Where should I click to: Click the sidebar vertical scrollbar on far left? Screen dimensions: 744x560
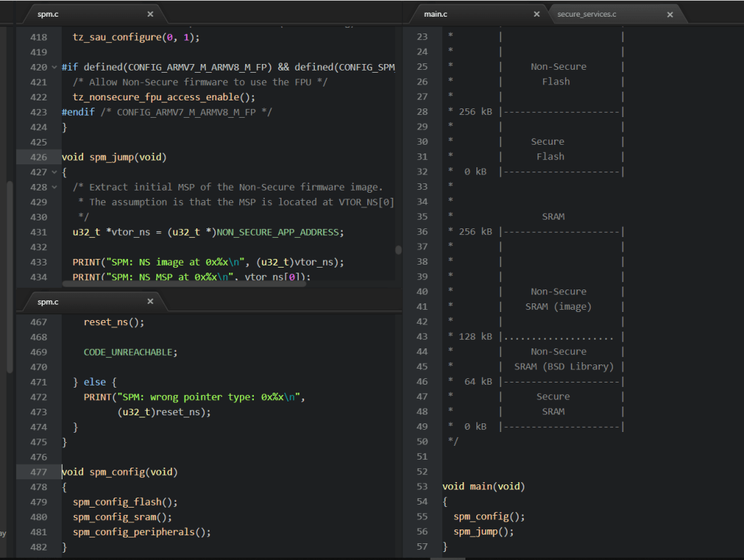point(9,276)
